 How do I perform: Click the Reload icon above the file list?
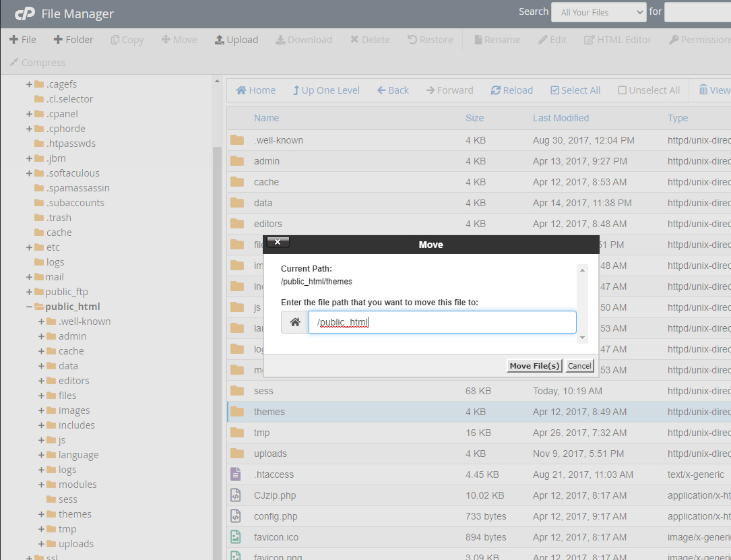point(511,90)
